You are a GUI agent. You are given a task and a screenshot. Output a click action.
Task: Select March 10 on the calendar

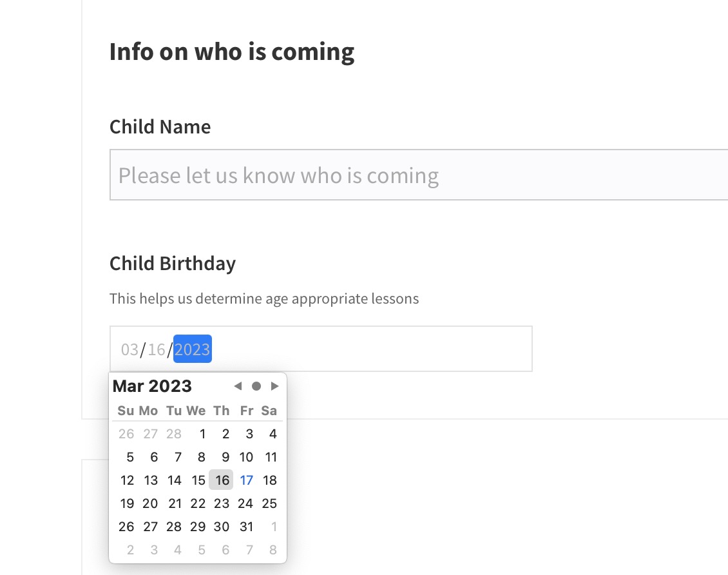point(246,457)
